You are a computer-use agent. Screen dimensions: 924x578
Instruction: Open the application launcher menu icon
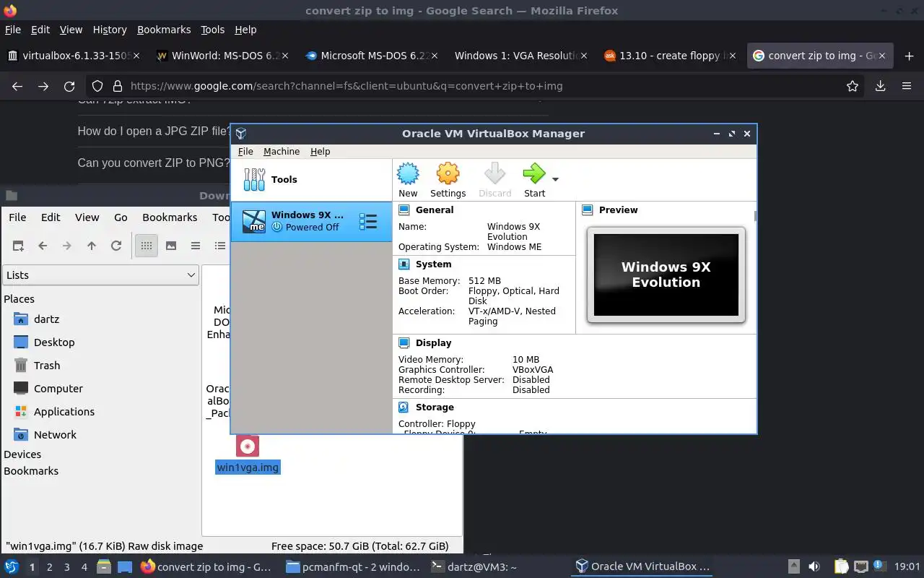coord(12,567)
